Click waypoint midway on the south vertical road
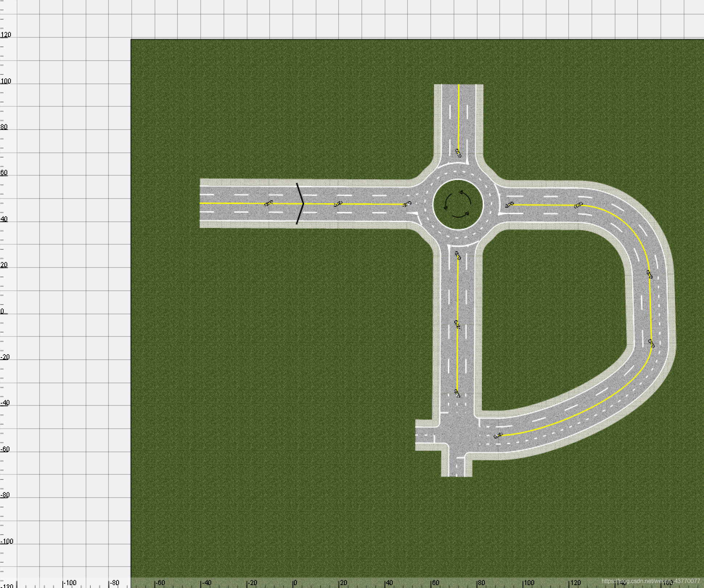 click(457, 324)
